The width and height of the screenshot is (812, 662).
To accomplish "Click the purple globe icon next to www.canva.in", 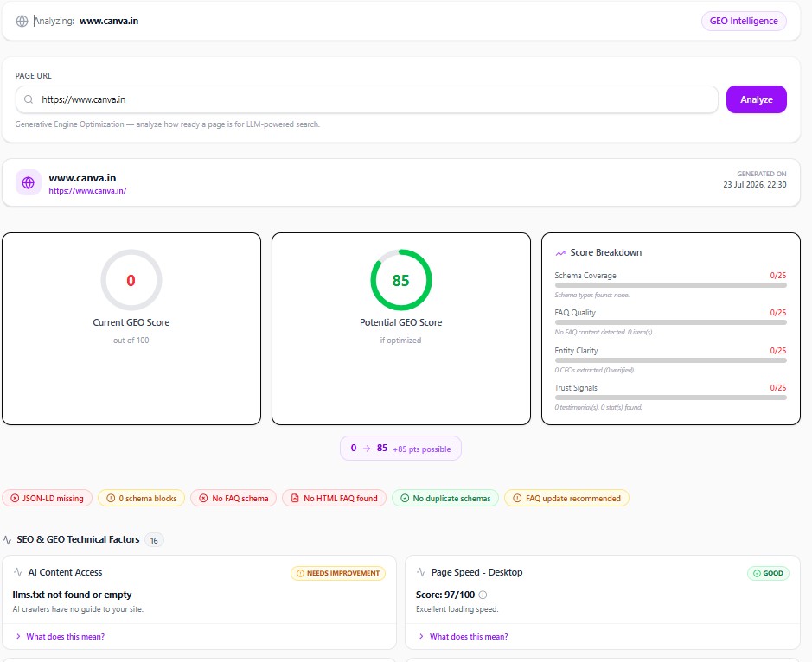I will (x=29, y=182).
